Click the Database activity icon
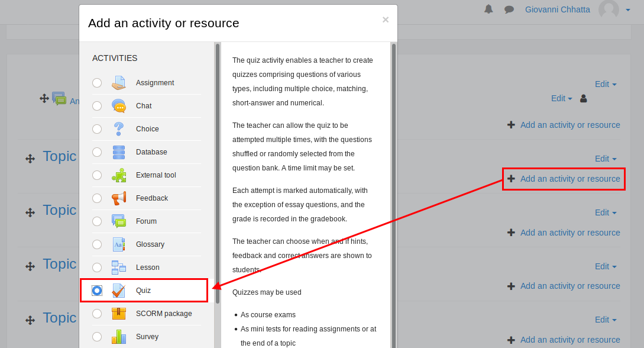 tap(119, 152)
